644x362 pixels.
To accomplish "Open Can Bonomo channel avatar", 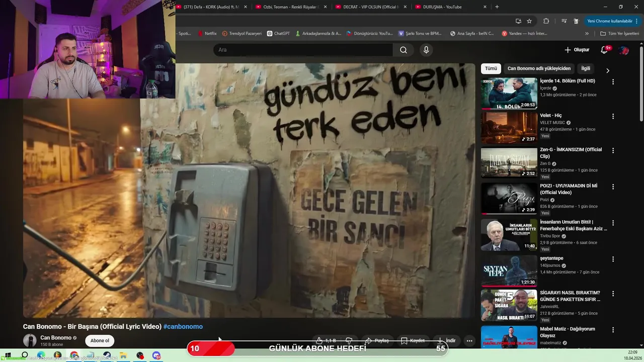I will coord(30,340).
